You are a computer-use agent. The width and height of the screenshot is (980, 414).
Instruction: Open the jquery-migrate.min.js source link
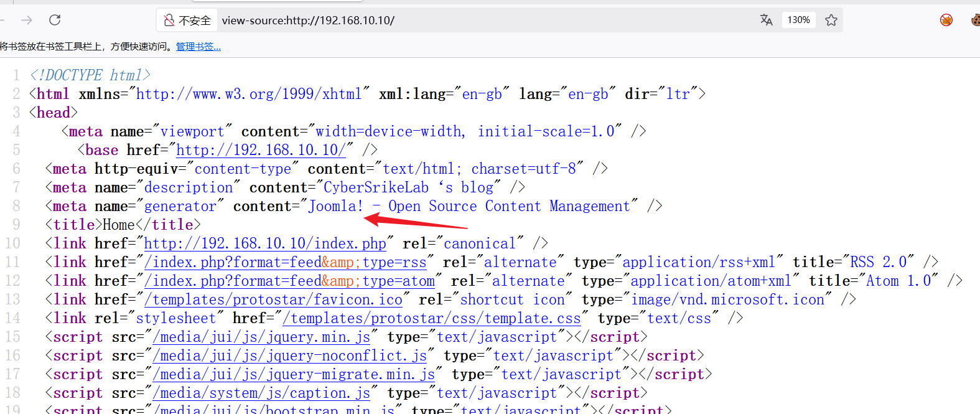294,374
